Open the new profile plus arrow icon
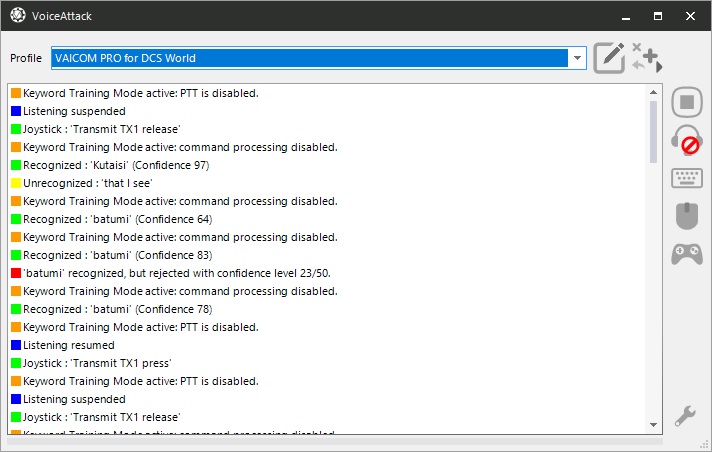712x452 pixels. [x=647, y=58]
